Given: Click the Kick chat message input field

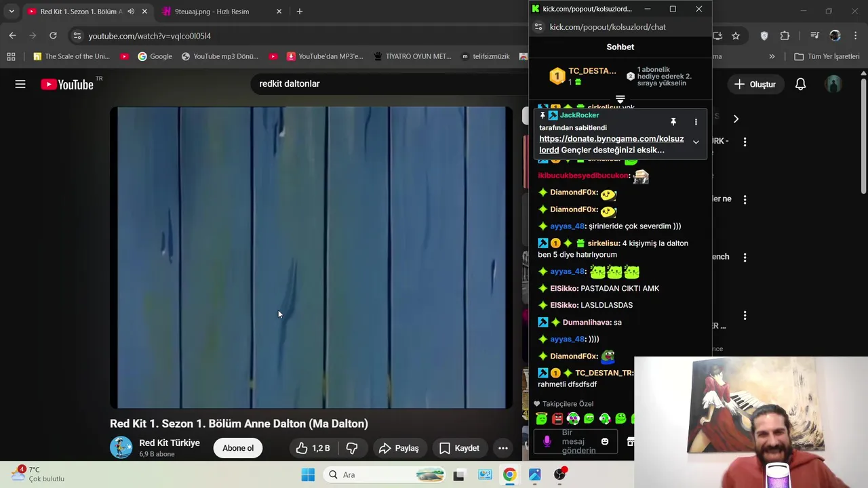Looking at the screenshot, I should [x=578, y=441].
